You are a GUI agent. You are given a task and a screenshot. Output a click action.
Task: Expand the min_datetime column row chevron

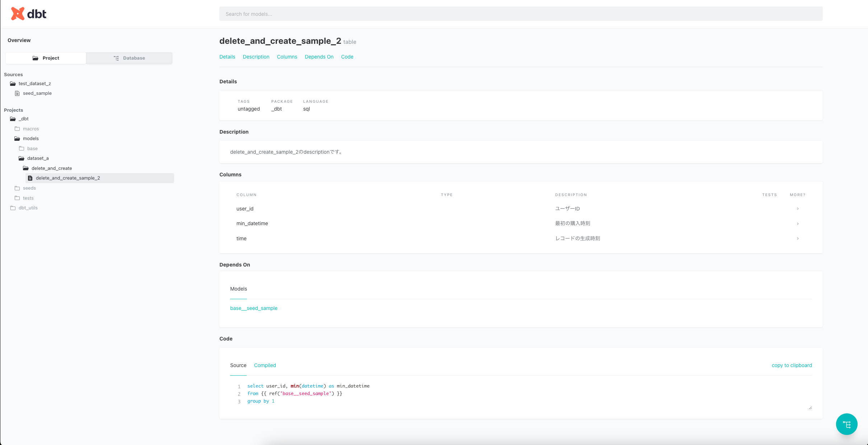pos(798,224)
